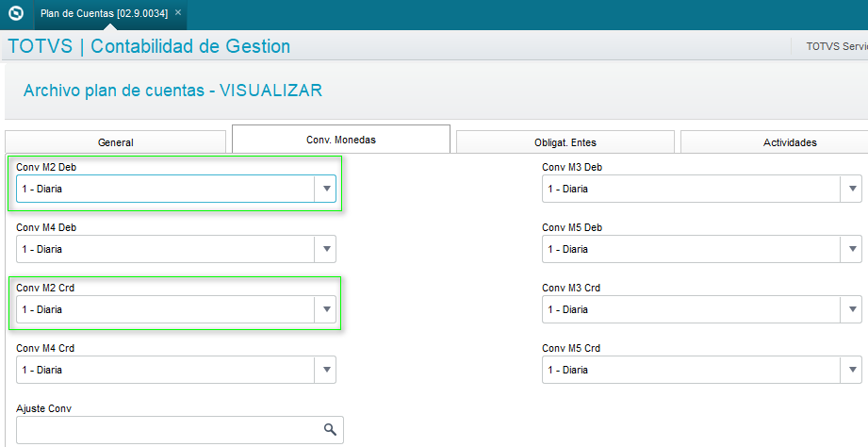This screenshot has width=868, height=447.
Task: Click the Ajuste Conv search magnifier icon
Action: 330,430
